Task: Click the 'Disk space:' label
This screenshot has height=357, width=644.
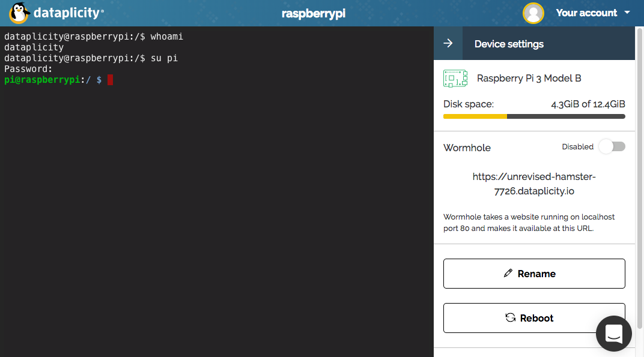Action: [469, 104]
